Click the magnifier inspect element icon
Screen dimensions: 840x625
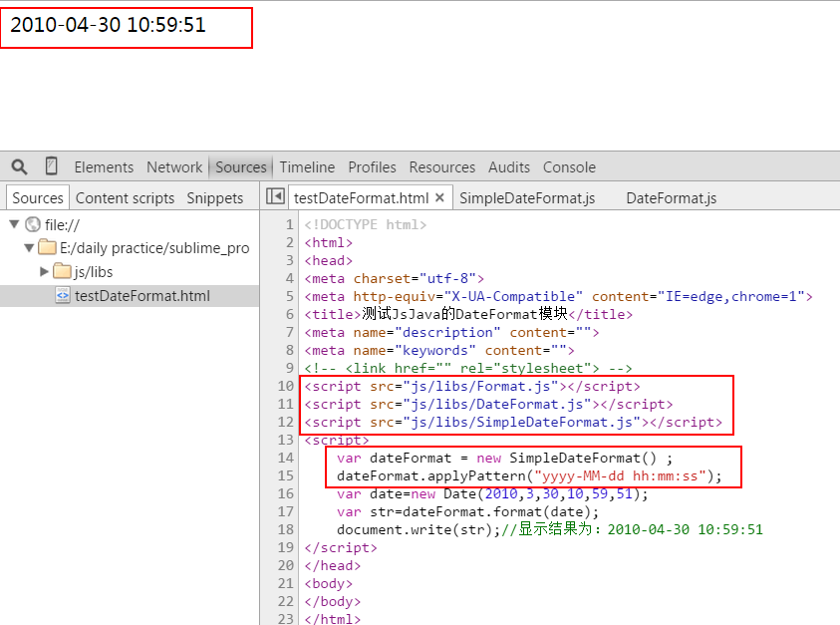pos(19,166)
